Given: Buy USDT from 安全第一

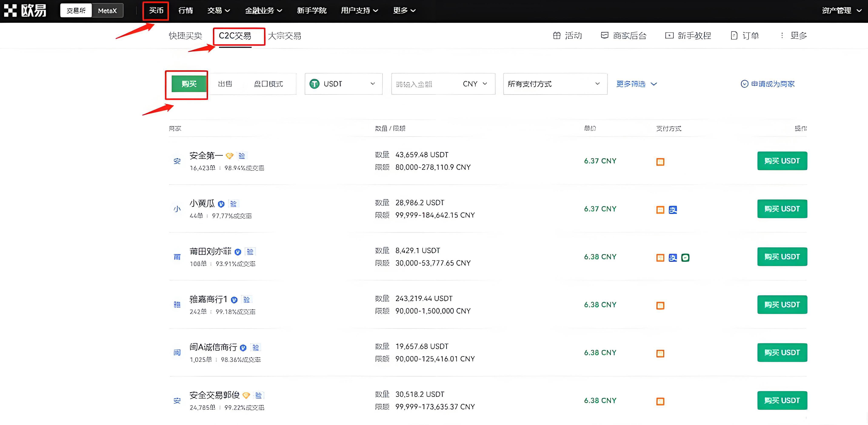Looking at the screenshot, I should pos(782,161).
